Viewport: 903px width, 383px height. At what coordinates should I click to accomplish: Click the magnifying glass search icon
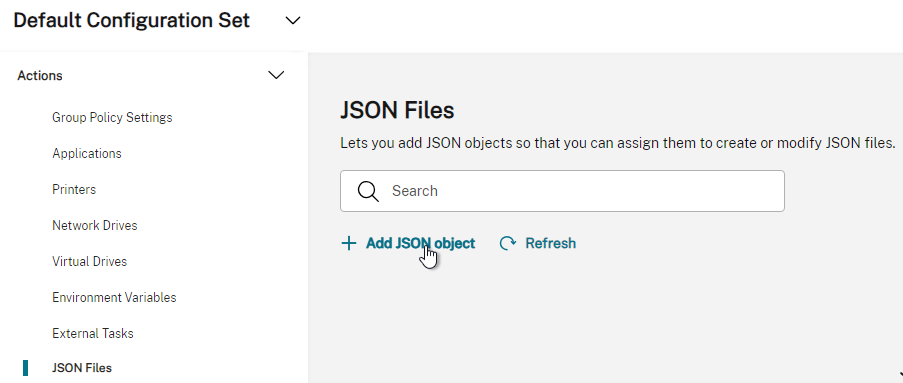click(x=368, y=191)
